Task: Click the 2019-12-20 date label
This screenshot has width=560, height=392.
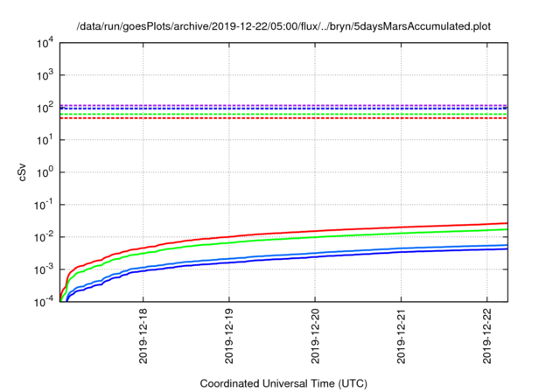Action: pos(315,336)
